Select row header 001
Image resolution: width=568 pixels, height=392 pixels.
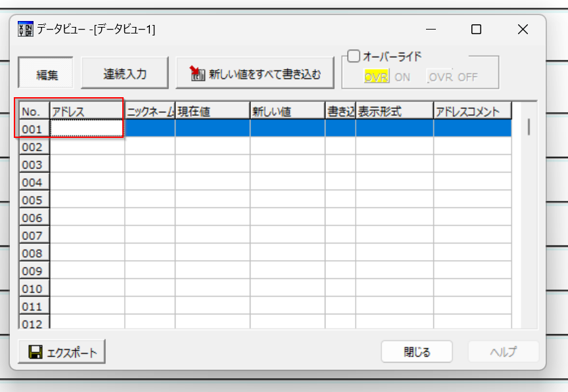click(x=34, y=129)
